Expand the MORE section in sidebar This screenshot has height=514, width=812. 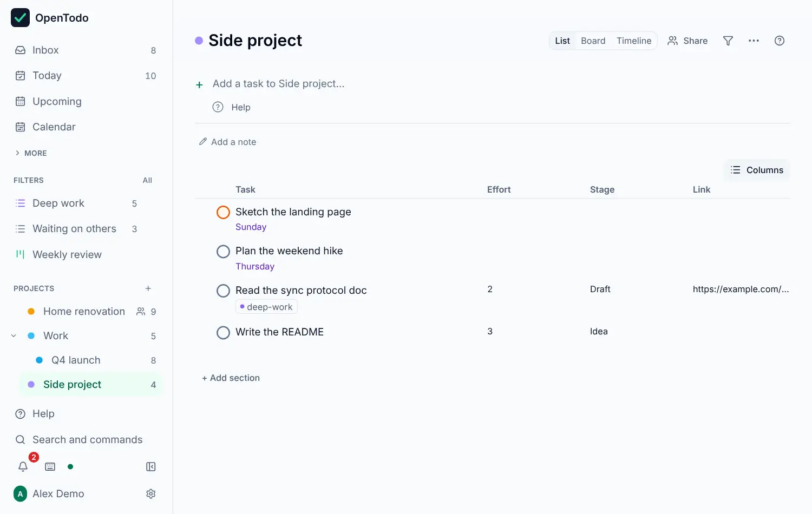tap(31, 153)
